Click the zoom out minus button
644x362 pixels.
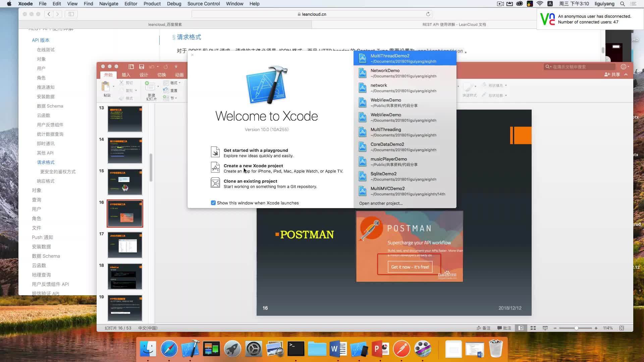(555, 328)
